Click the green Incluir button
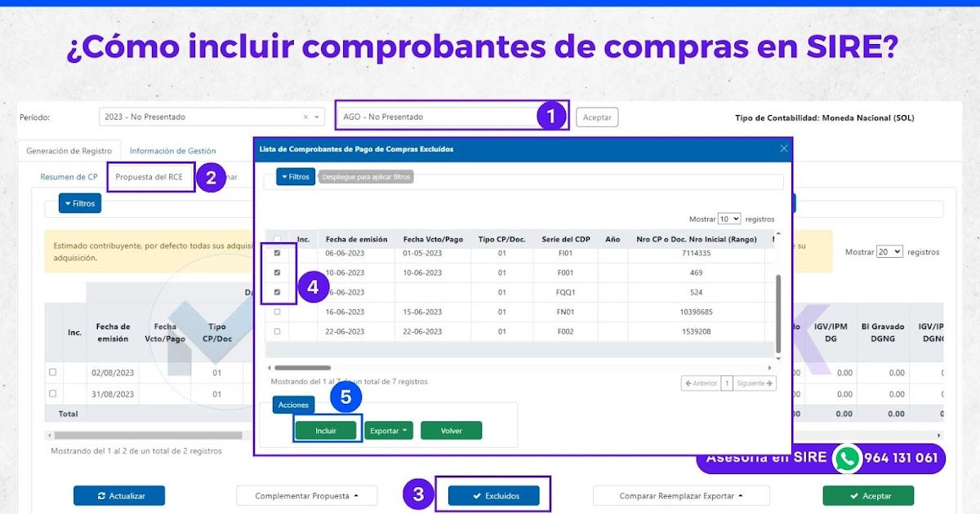 click(326, 430)
